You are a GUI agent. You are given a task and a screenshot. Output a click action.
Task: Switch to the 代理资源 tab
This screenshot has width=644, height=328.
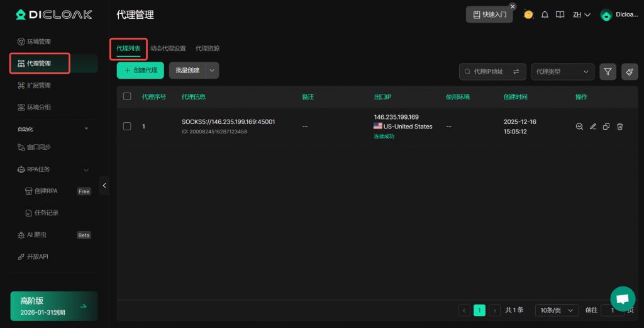click(208, 48)
